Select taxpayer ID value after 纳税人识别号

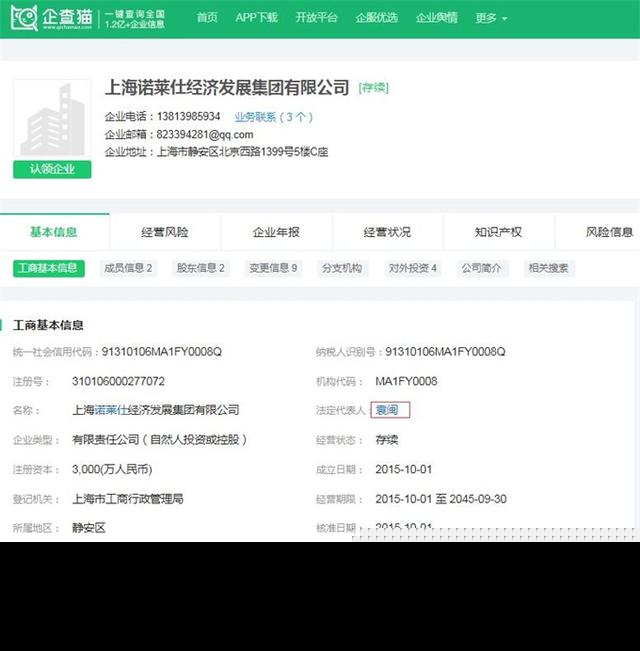click(445, 352)
